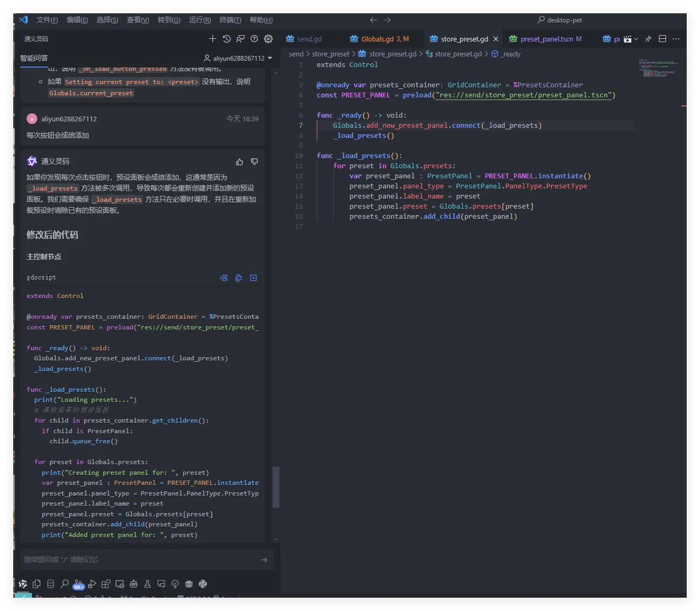Open Remote Explorer icon
Image resolution: width=700 pixels, height=611 pixels.
tap(120, 584)
